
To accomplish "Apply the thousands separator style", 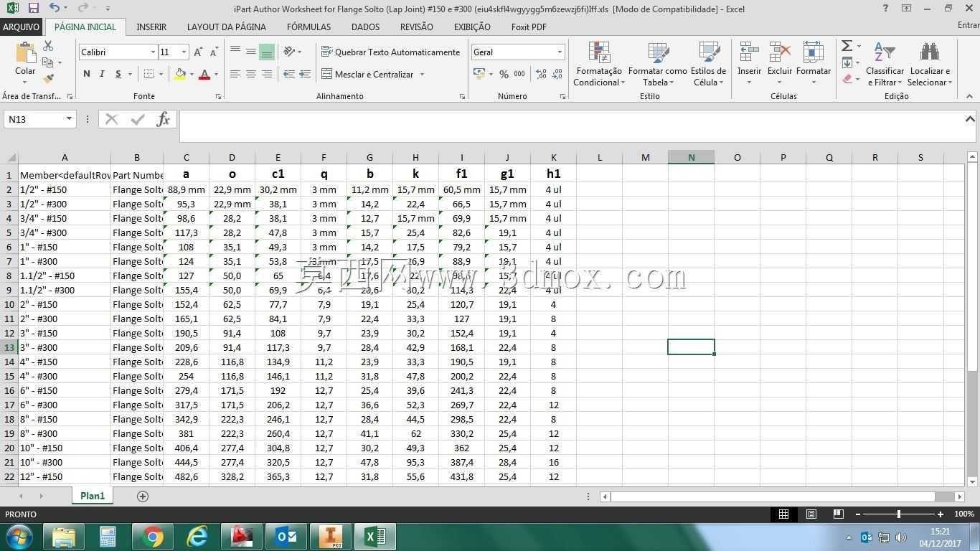I will [x=519, y=74].
